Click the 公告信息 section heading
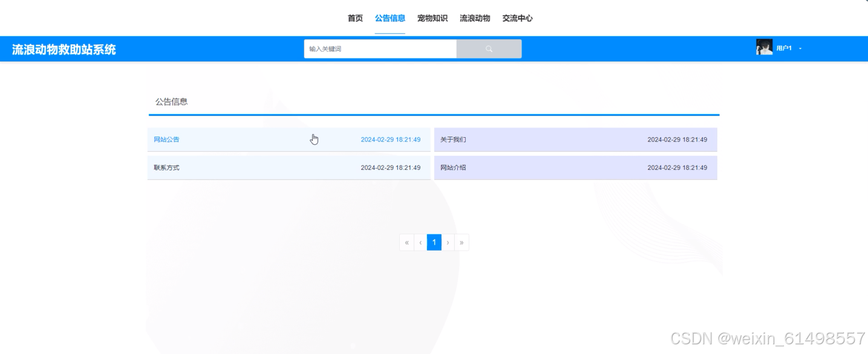Viewport: 868px width, 354px height. [172, 101]
